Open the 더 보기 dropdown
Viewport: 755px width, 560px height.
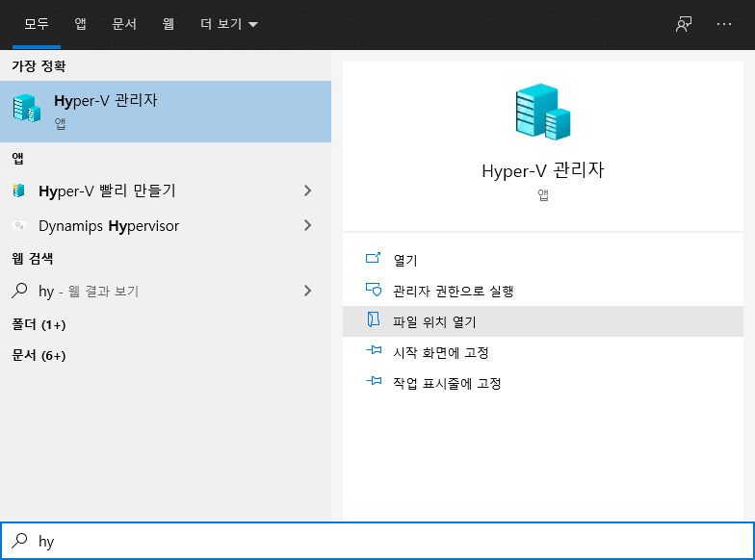(x=229, y=24)
